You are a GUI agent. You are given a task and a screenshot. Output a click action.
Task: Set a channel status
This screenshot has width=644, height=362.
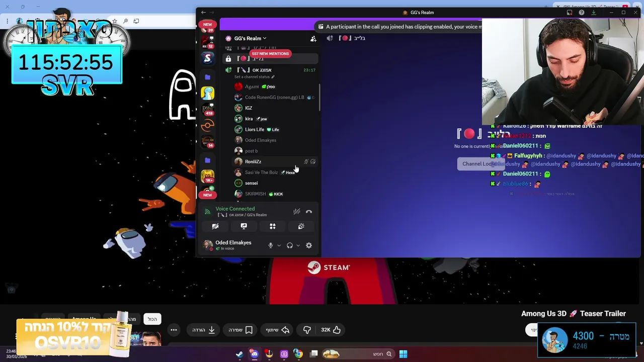point(255,77)
